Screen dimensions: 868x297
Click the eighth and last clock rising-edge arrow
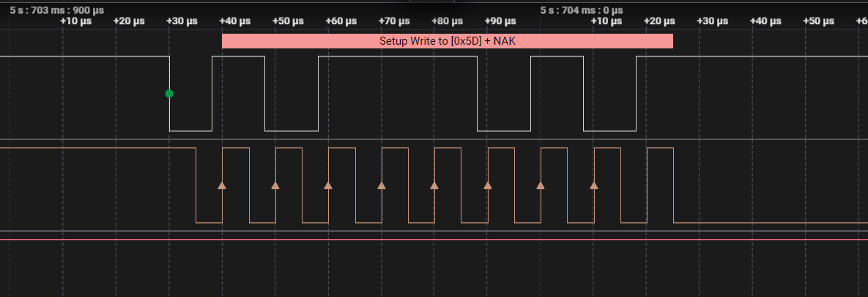tap(594, 186)
